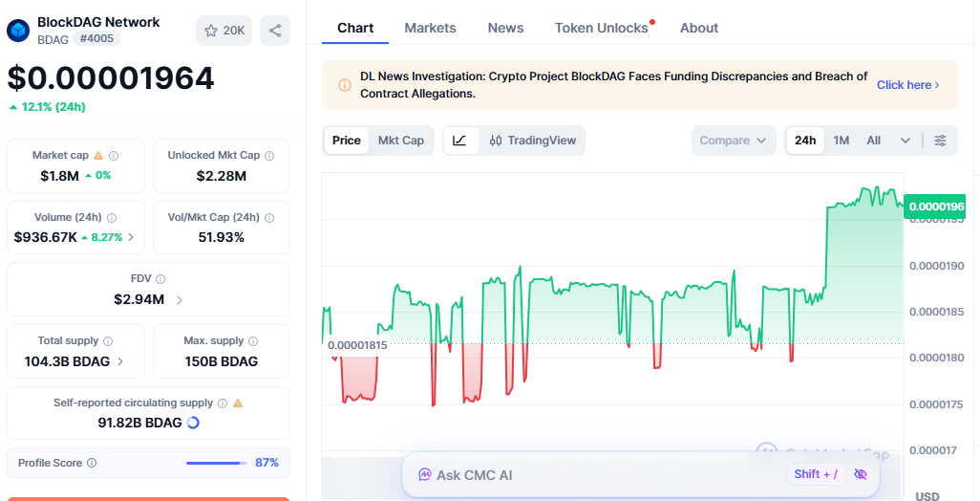Open the Total supply info icon
The width and height of the screenshot is (980, 501).
108,341
